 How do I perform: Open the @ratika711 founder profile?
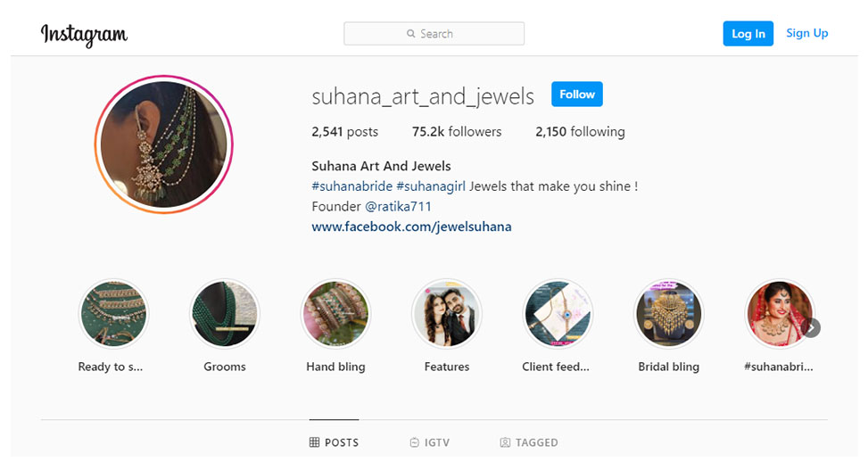pyautogui.click(x=398, y=207)
